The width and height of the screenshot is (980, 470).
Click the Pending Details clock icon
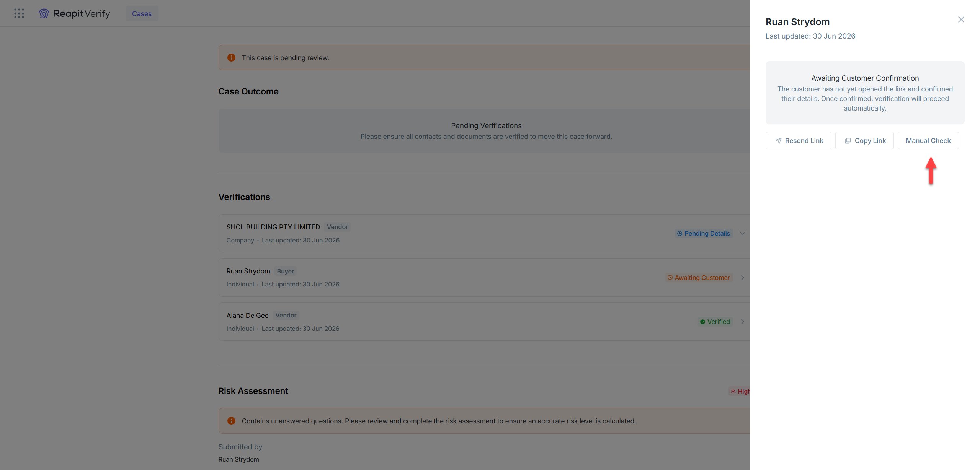pos(679,233)
